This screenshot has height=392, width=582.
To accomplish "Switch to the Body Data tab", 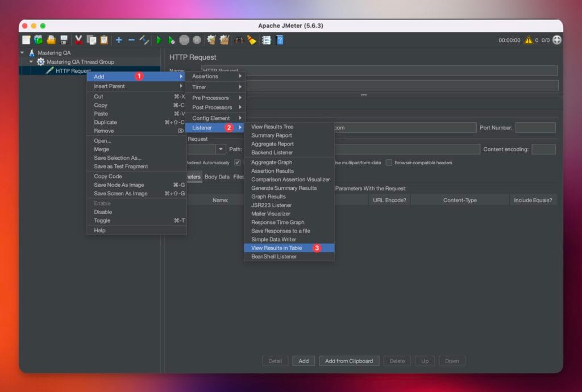I will pos(217,177).
